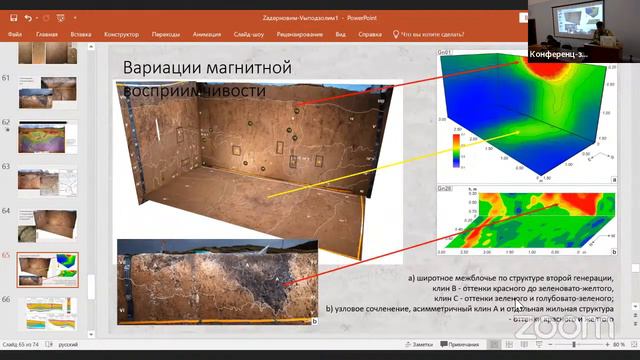Image resolution: width=640 pixels, height=360 pixels.
Task: Switch to the Главная ribbon tab
Action: [x=47, y=35]
